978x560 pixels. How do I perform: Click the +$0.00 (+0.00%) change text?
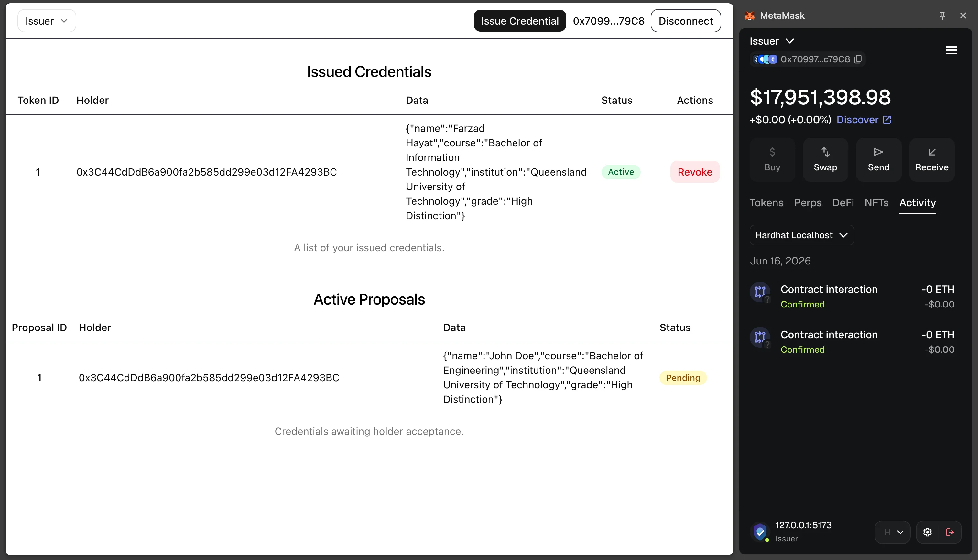(x=790, y=120)
